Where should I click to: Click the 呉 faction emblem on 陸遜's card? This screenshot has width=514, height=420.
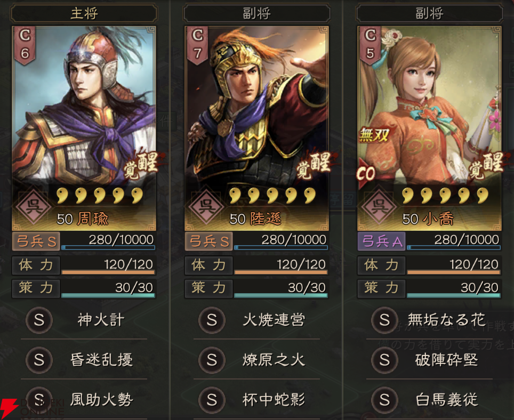[x=207, y=207]
